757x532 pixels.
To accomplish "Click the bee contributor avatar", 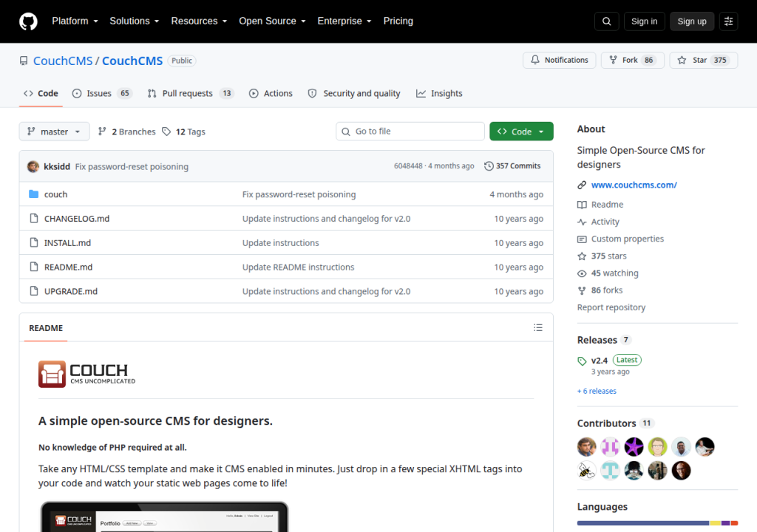I will pos(586,470).
